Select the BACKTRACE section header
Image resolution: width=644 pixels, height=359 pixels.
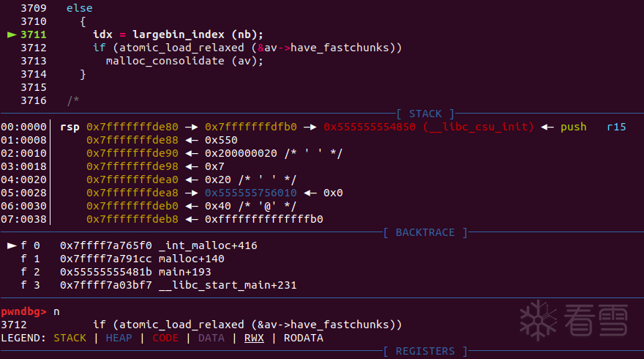[424, 232]
